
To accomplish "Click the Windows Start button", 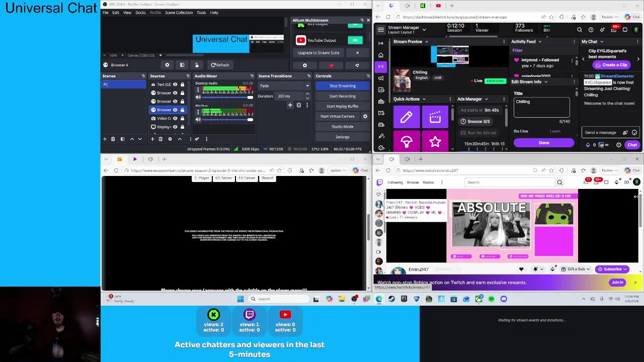I will [x=240, y=299].
